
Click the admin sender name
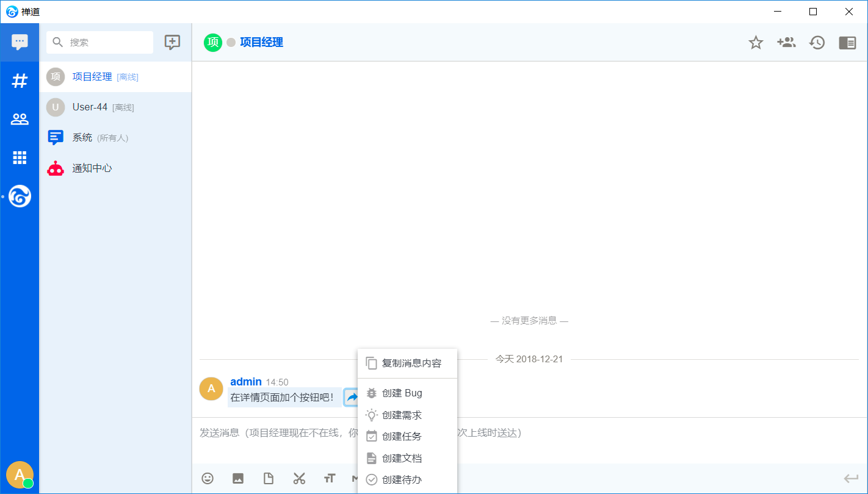246,382
